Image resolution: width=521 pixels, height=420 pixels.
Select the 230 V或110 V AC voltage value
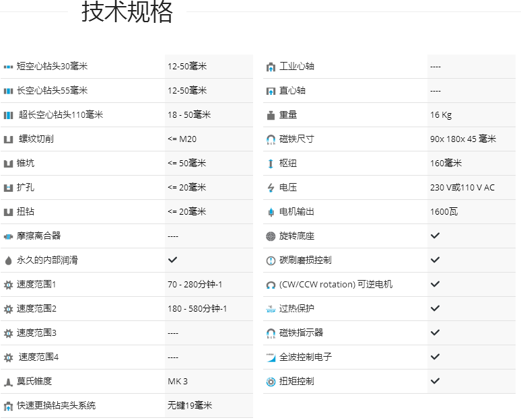462,188
